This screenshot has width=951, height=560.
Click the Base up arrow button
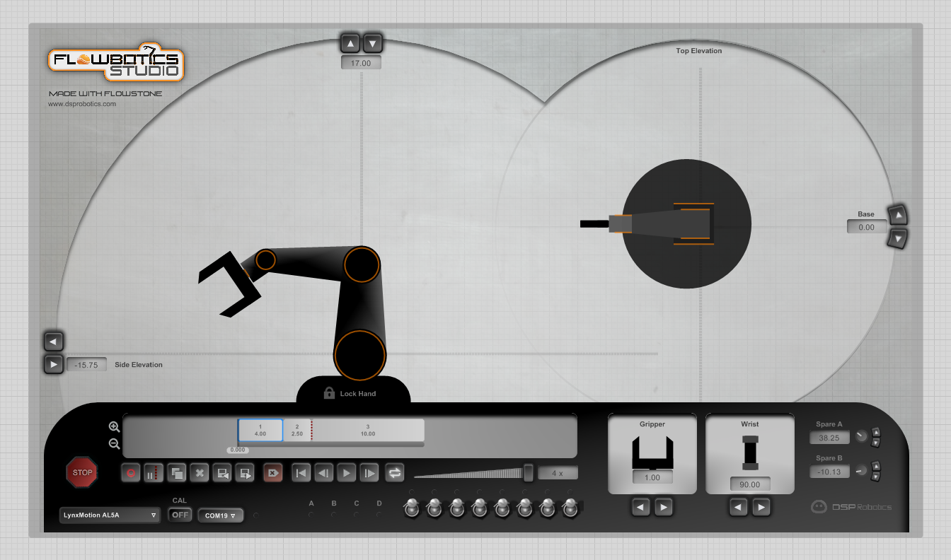898,214
